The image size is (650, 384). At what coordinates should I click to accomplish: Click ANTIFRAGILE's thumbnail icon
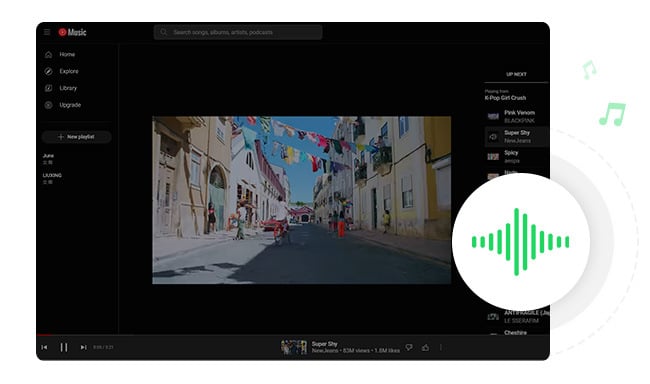(493, 317)
